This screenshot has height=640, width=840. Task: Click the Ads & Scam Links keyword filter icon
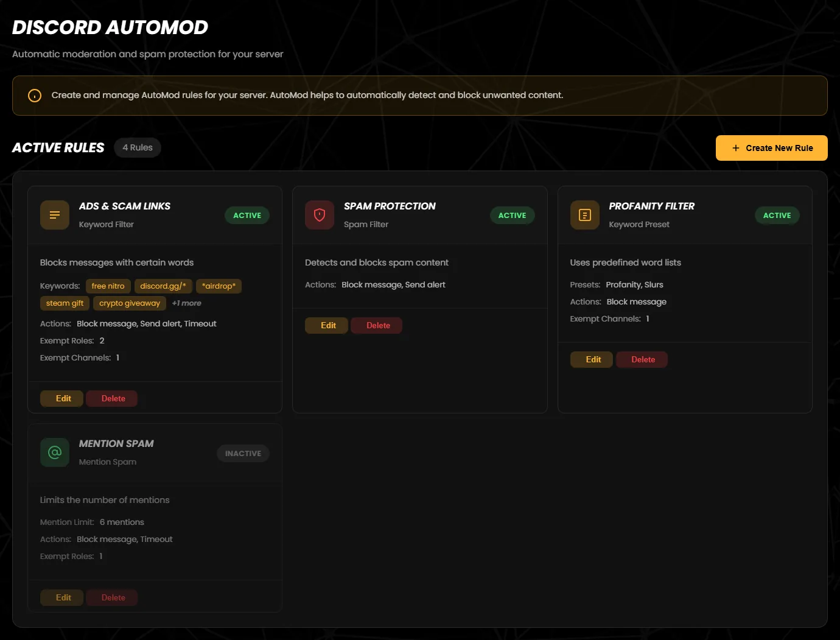(55, 215)
